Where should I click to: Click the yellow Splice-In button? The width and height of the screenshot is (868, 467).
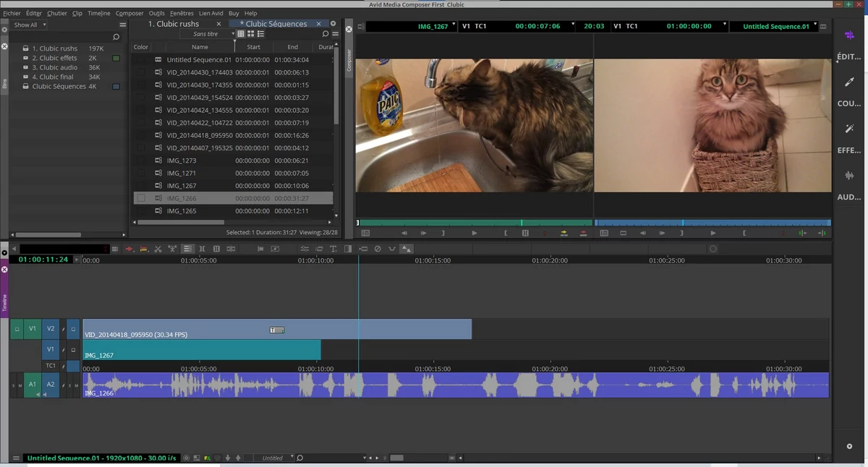[564, 233]
